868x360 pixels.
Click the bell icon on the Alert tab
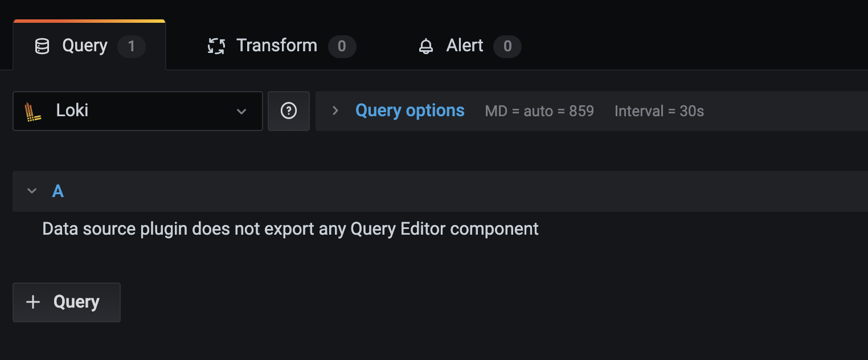point(425,46)
